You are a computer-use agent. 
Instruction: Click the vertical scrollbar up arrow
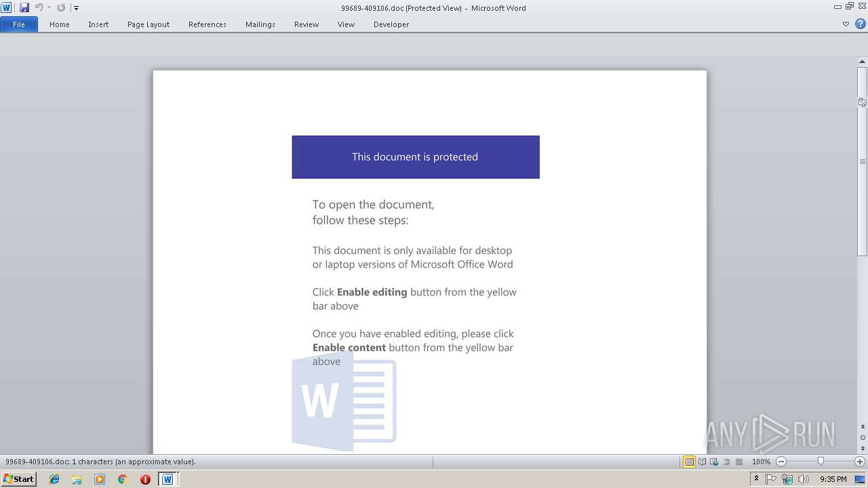coord(863,63)
